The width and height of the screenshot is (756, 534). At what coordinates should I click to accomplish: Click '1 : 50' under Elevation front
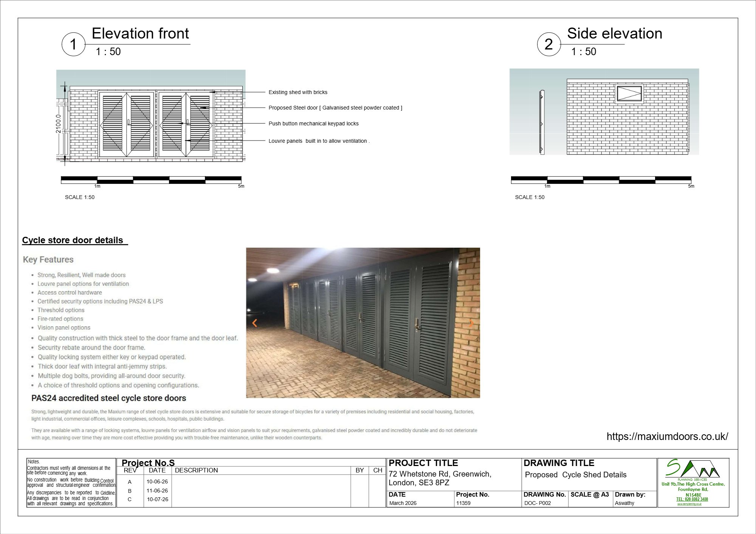[108, 52]
